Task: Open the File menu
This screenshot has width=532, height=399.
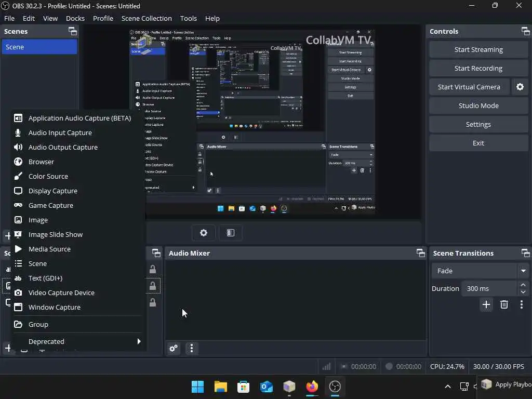Action: 9,18
